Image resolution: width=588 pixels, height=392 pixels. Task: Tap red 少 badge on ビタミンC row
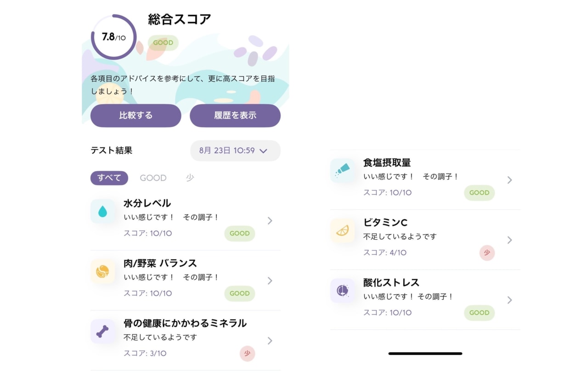pyautogui.click(x=487, y=252)
